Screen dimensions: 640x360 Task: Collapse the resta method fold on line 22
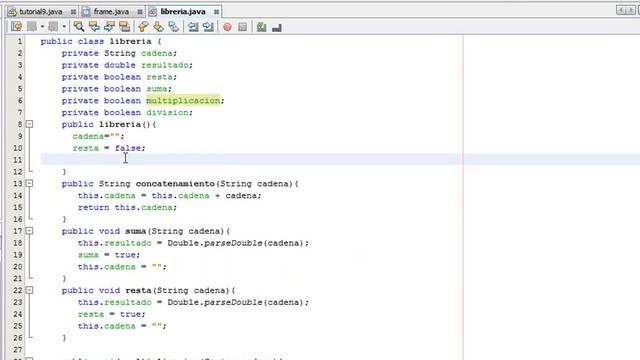point(29,290)
